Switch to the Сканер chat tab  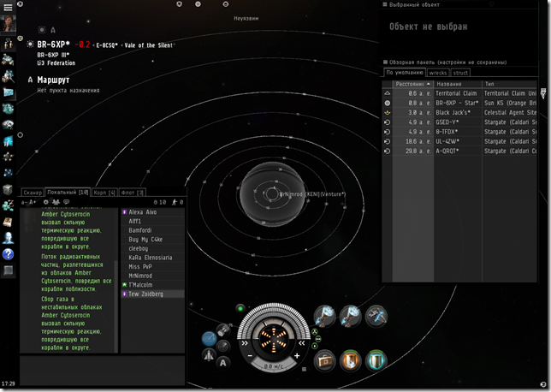33,193
